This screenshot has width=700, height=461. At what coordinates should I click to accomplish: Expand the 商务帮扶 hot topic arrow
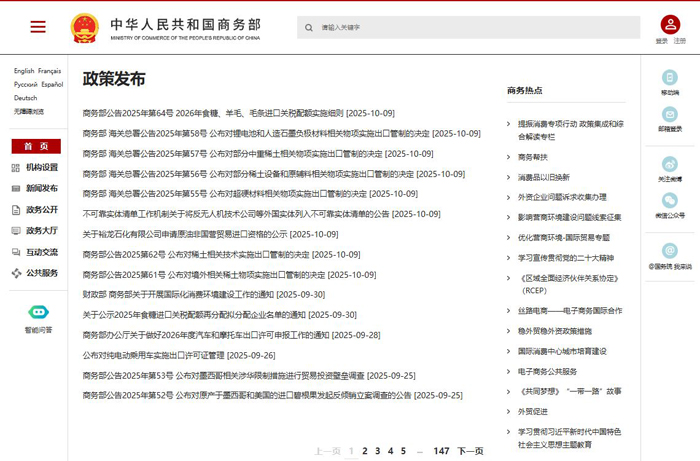[x=510, y=157]
